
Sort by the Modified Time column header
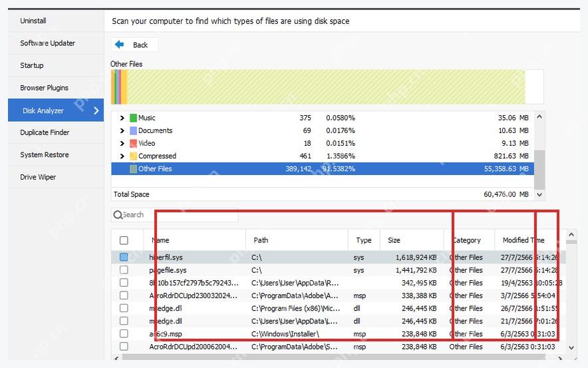530,240
